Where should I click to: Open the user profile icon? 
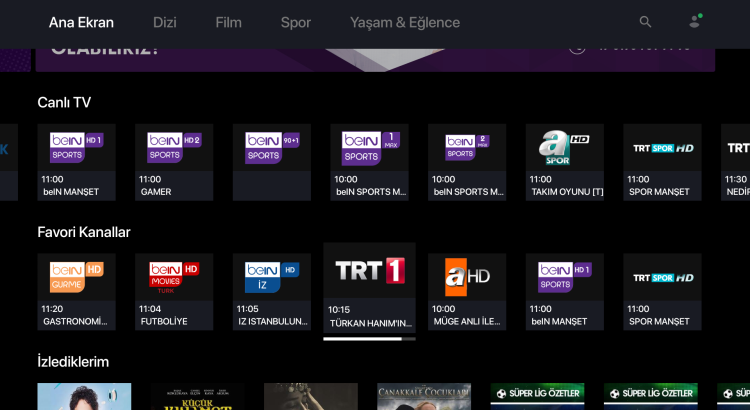point(695,22)
